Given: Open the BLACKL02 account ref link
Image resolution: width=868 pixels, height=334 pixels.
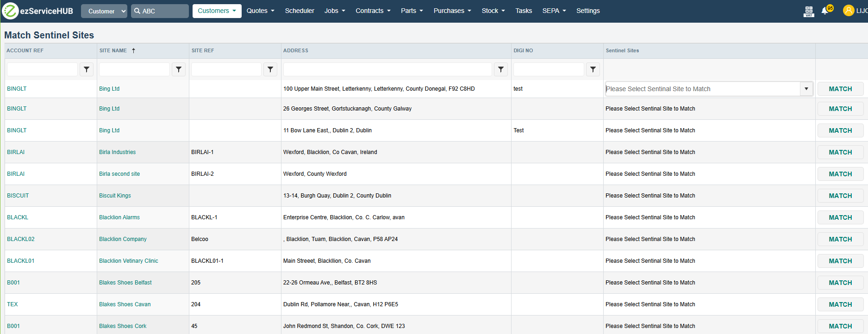Looking at the screenshot, I should pyautogui.click(x=21, y=239).
